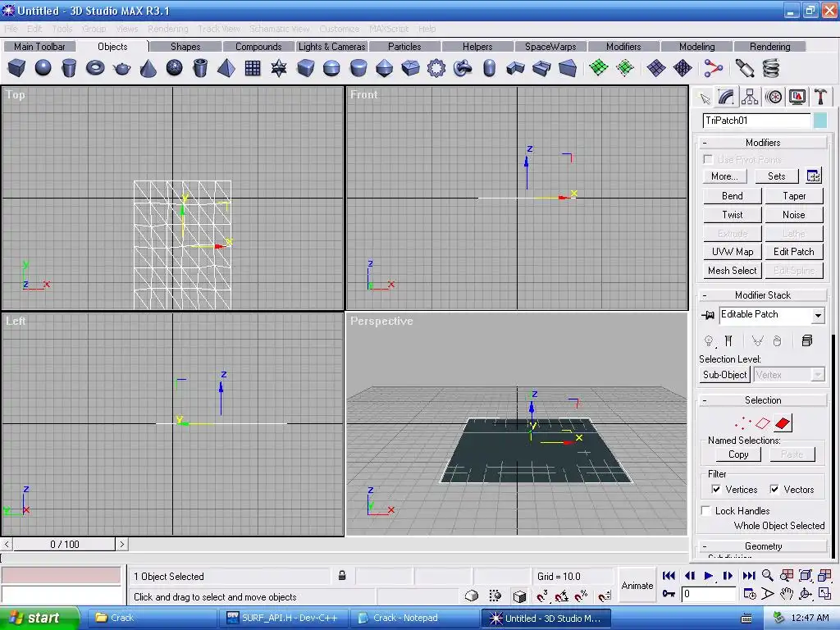Toggle Show End Result icon
The height and width of the screenshot is (630, 840).
[728, 340]
